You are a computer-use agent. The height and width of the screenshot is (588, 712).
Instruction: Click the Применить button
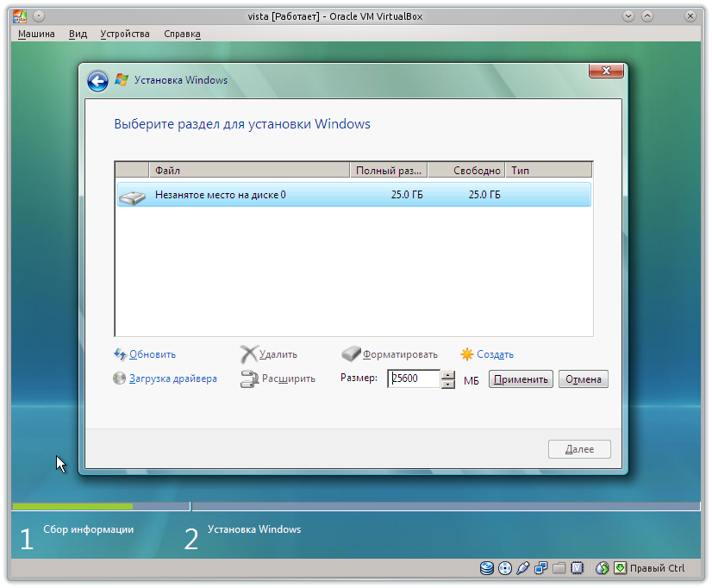pyautogui.click(x=521, y=378)
